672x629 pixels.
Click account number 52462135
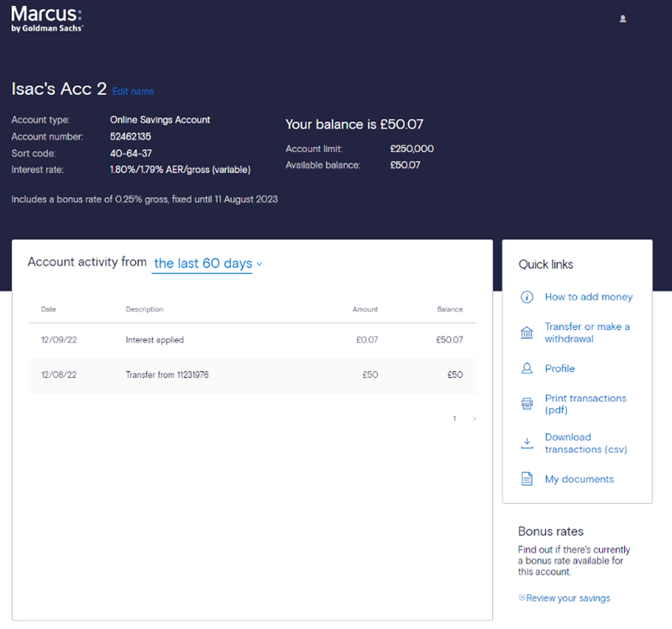(x=130, y=136)
